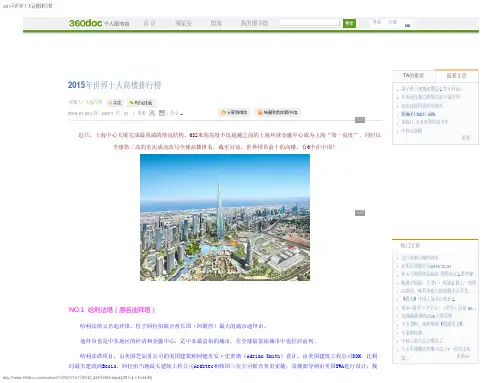The width and height of the screenshot is (495, 383).
Task: Open second article in latest-articles list
Action: click(430, 97)
